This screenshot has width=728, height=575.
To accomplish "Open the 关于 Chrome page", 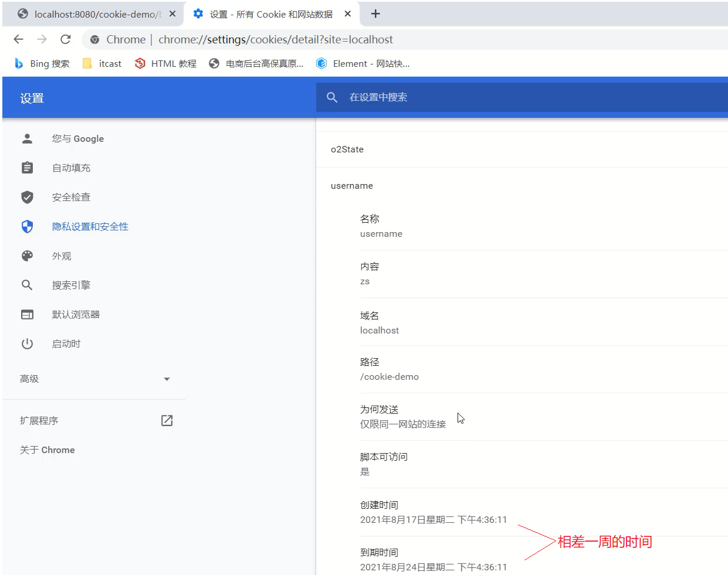I will click(47, 450).
